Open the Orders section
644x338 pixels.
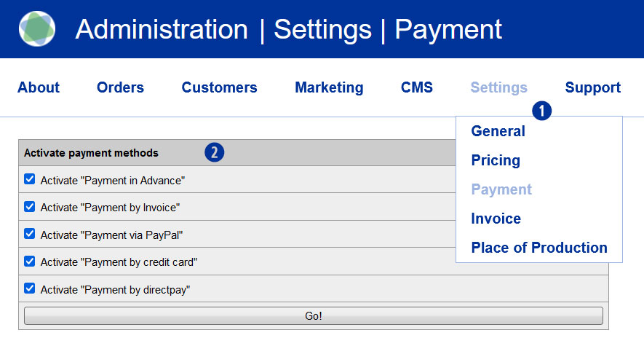point(120,87)
